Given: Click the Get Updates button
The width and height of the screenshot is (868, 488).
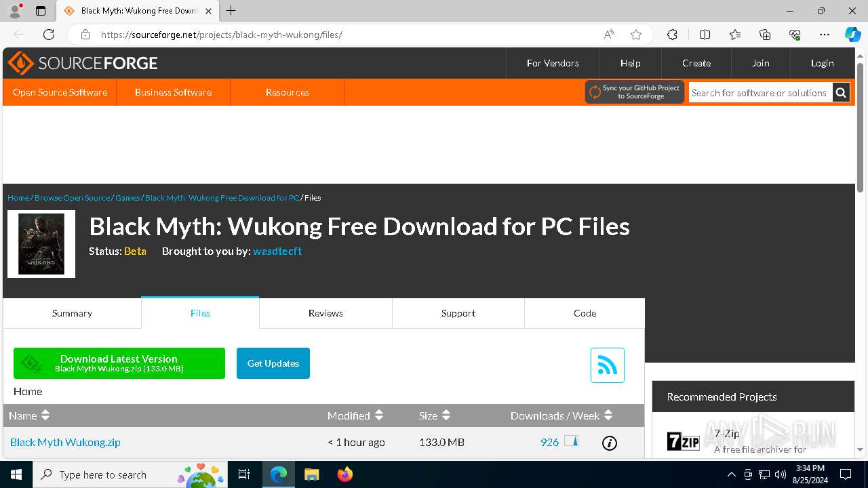Looking at the screenshot, I should [x=273, y=363].
